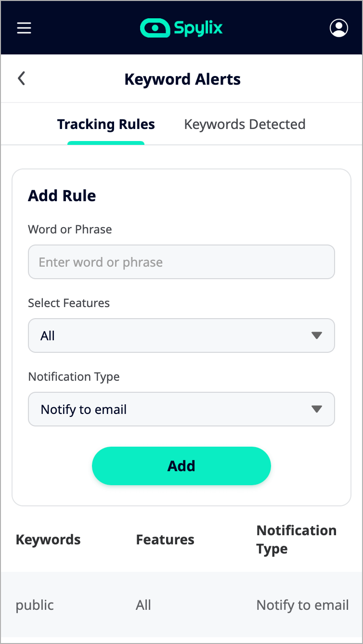Screen dimensions: 363x644
Task: Click the 'All' cell in the public row
Action: coord(143,605)
